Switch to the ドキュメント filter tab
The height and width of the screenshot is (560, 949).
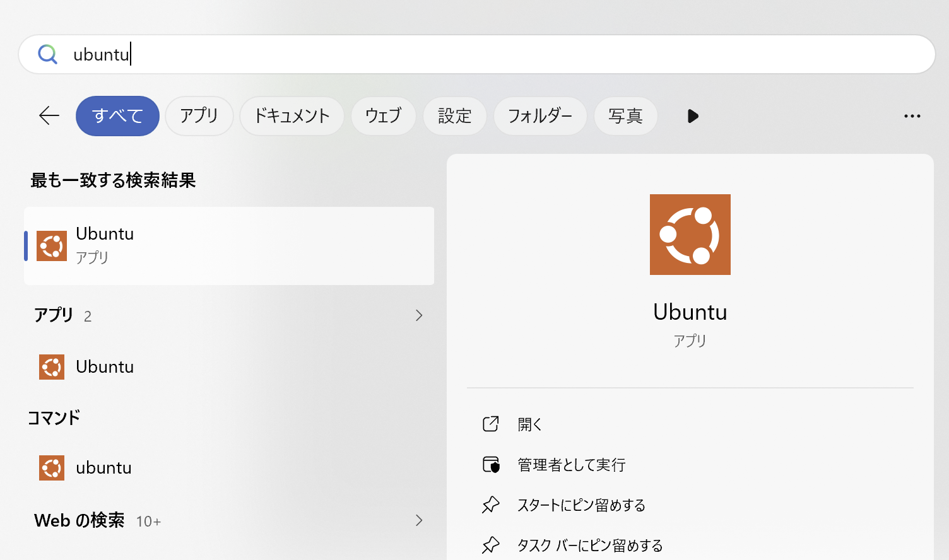[x=292, y=116]
